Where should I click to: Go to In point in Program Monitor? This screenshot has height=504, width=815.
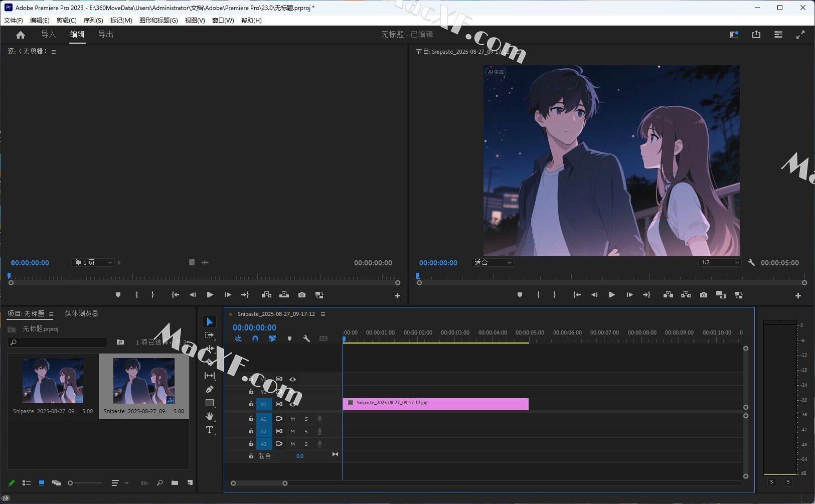click(577, 295)
